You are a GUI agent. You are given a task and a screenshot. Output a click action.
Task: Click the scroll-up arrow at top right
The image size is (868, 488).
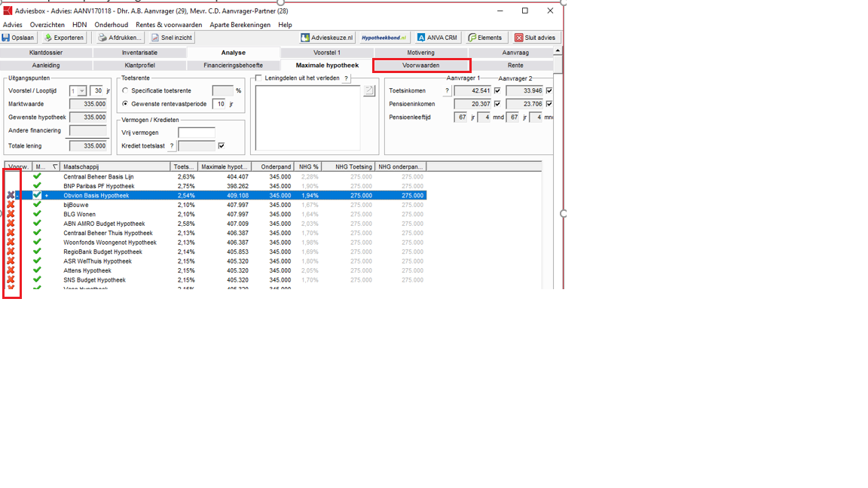558,51
